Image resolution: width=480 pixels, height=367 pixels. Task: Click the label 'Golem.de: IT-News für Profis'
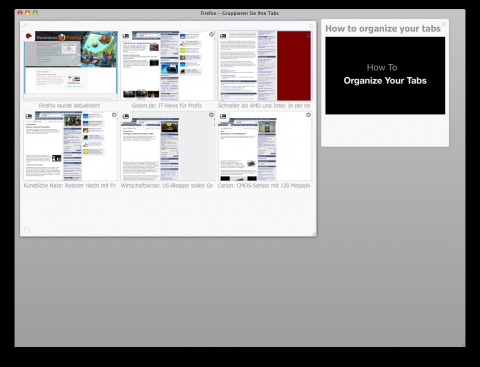pyautogui.click(x=167, y=105)
